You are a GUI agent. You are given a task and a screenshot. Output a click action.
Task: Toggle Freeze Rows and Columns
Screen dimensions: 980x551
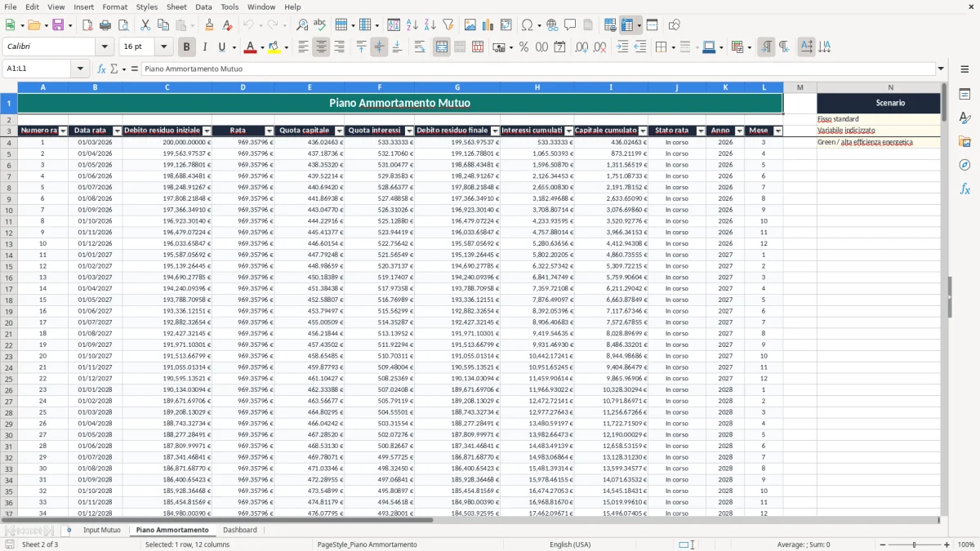click(x=626, y=25)
